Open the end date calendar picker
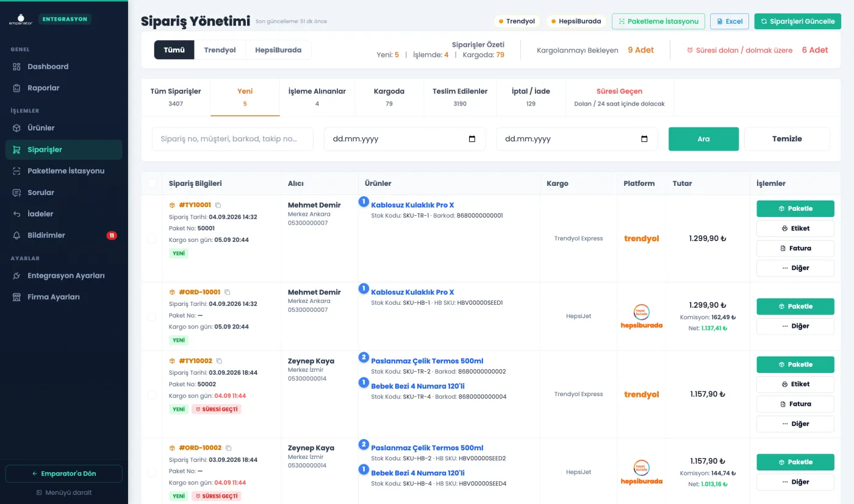The width and height of the screenshot is (854, 504). [x=644, y=139]
